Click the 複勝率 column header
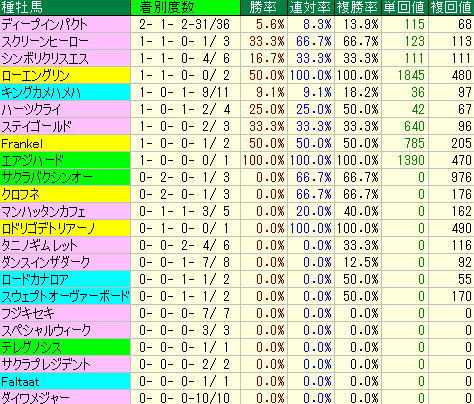Viewport: 474px width, 404px height. point(358,7)
